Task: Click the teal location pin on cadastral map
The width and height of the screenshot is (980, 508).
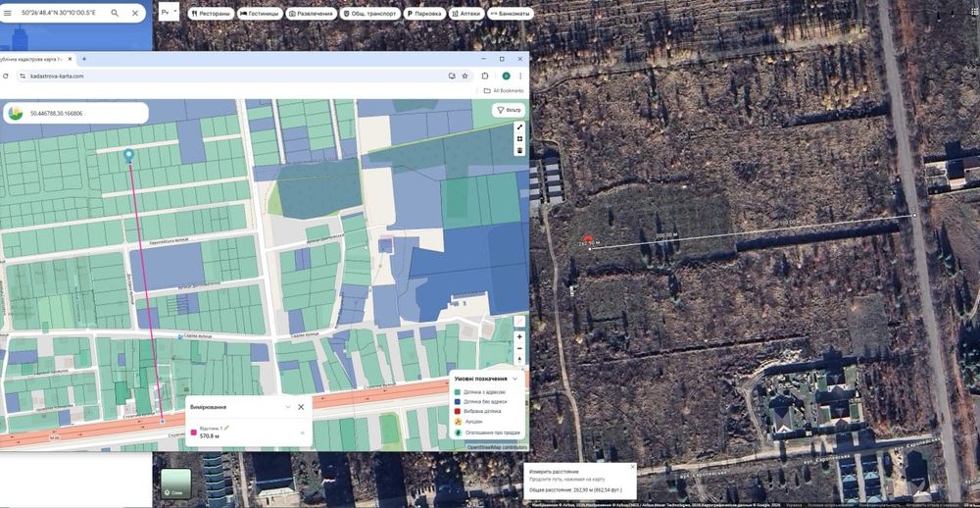Action: [128, 155]
